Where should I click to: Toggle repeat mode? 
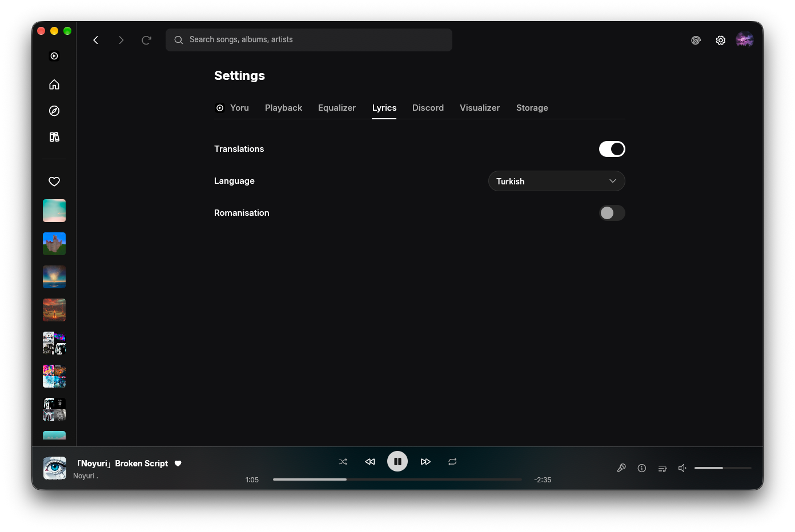(x=452, y=462)
